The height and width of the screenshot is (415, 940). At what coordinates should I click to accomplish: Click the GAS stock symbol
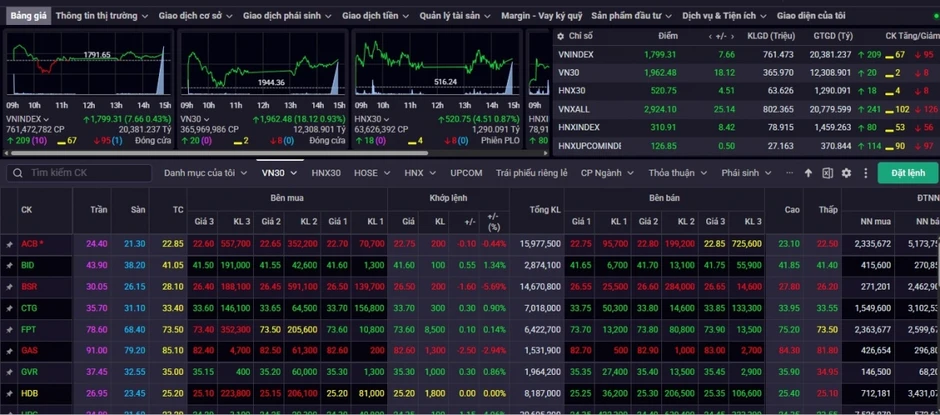[29, 351]
